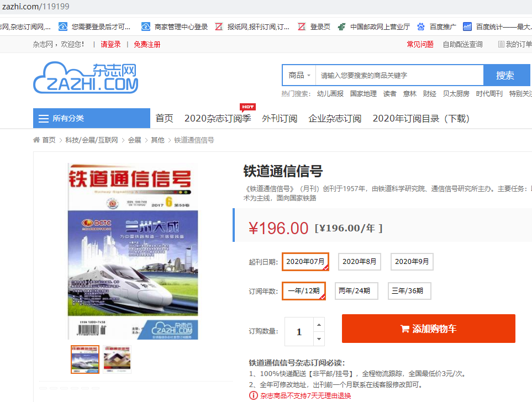Click hot search term 时代周刊
532x402 pixels.
(489, 94)
